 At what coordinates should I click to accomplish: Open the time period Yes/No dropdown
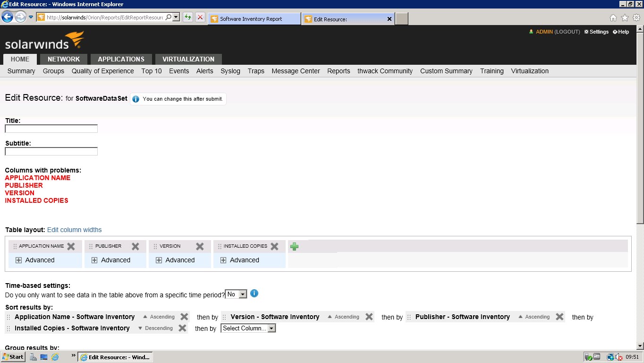click(236, 294)
